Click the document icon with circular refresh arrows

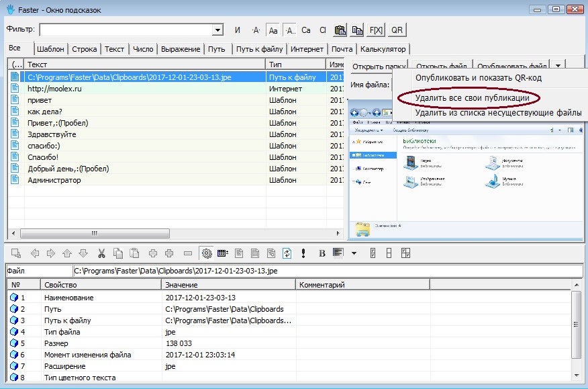coord(287,253)
